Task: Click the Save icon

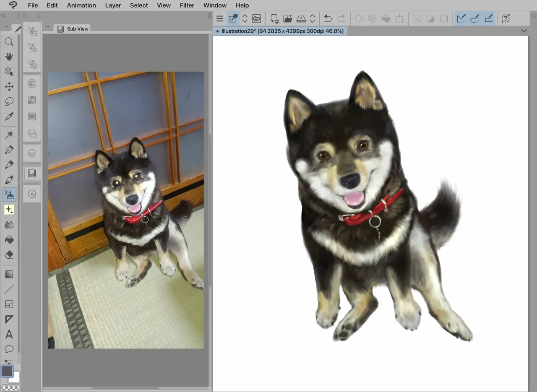Action: [301, 18]
